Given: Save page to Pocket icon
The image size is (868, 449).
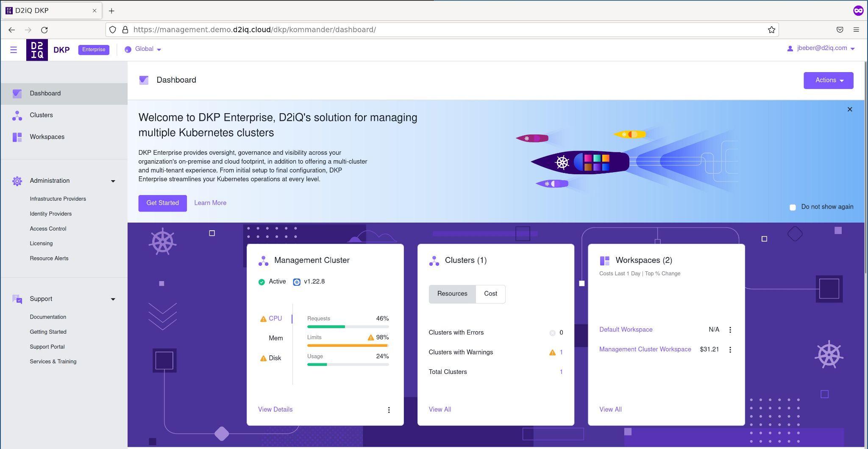Looking at the screenshot, I should pyautogui.click(x=840, y=30).
